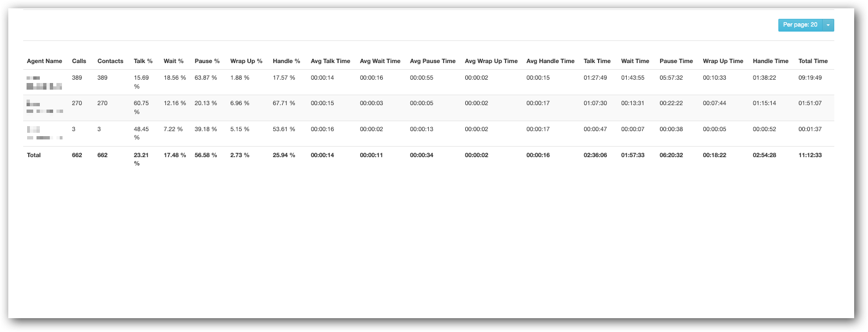
Task: Select the total Talk Time 02:36:06
Action: point(595,155)
